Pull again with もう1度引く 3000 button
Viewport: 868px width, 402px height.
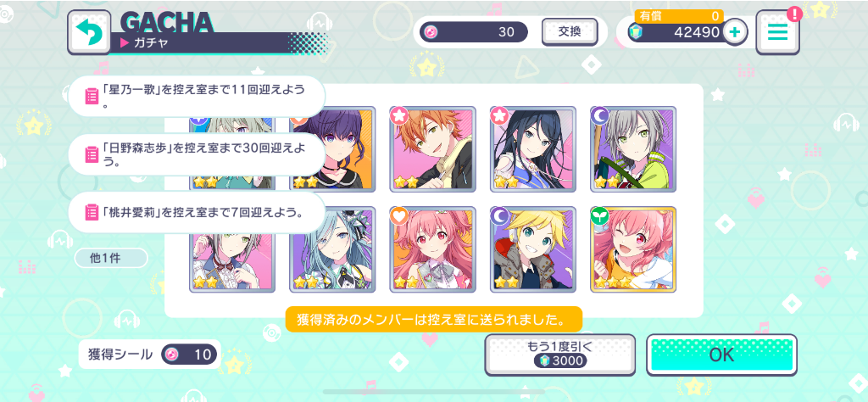559,355
